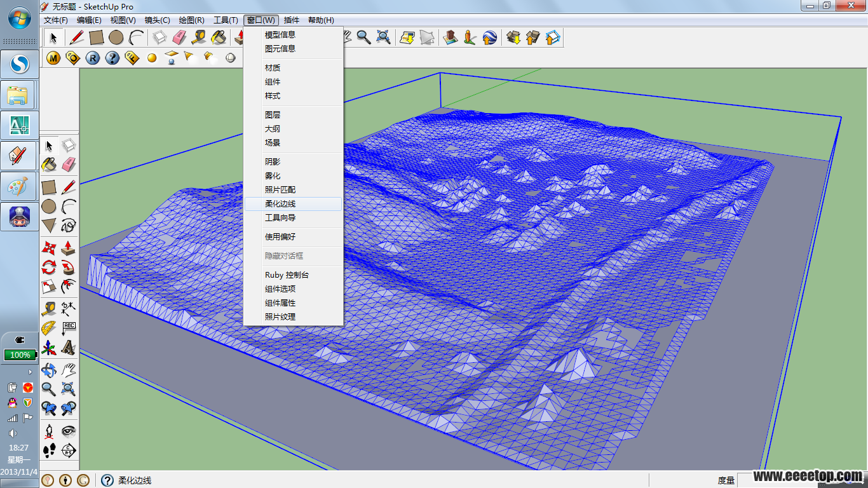Choose 模型信息 from the window menu
Viewport: 868px width, 488px height.
click(294, 35)
